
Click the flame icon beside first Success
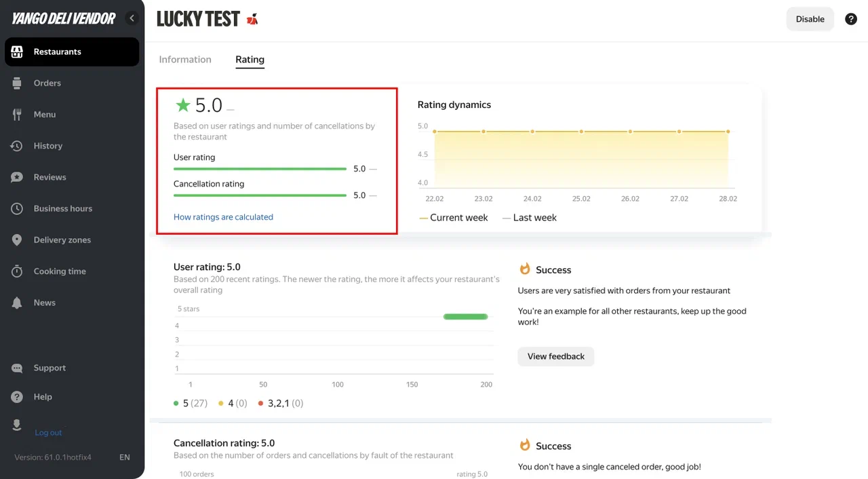[525, 269]
